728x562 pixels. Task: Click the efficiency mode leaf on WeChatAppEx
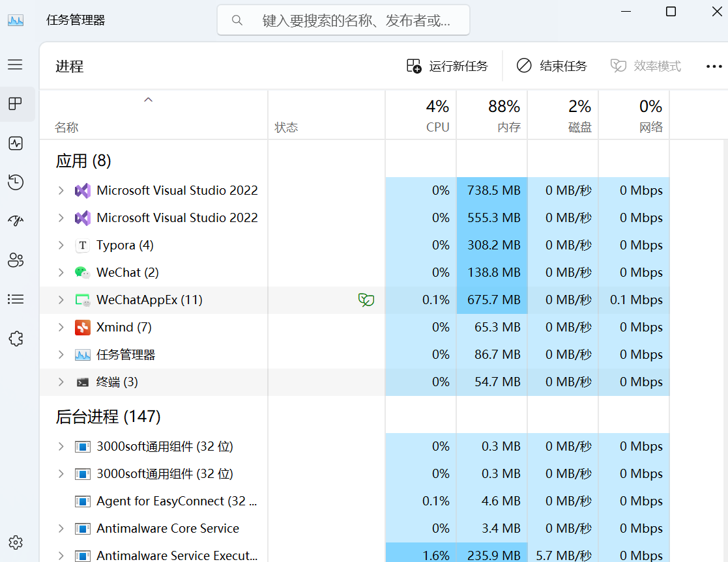tap(366, 300)
